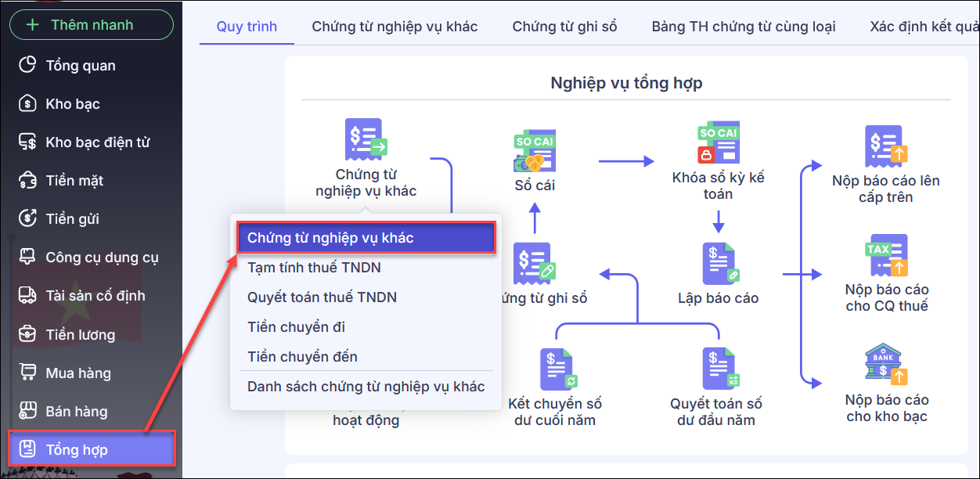
Task: Open the Chứng từ ghi sổ tab
Action: [564, 27]
